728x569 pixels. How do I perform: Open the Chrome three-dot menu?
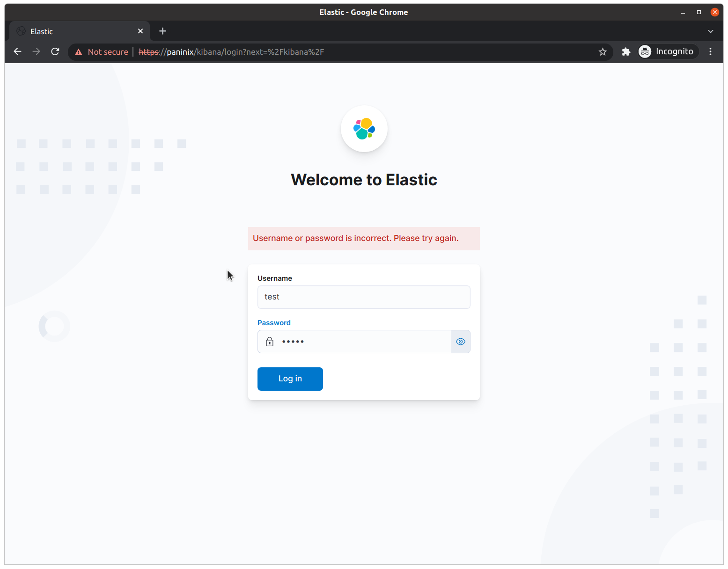[710, 51]
